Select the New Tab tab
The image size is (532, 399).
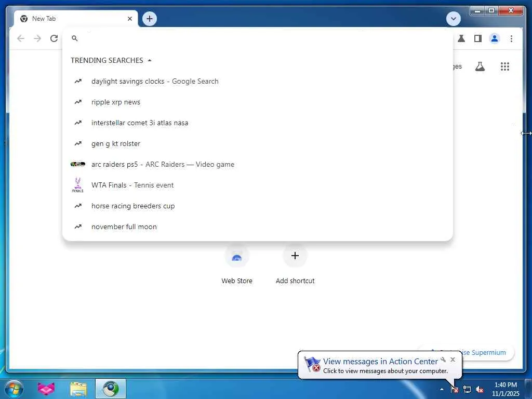coord(76,19)
